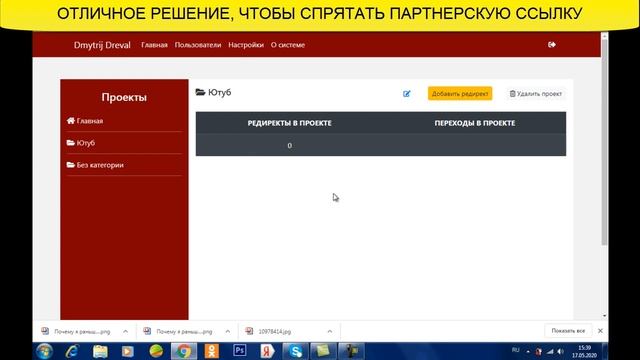Close the downloads bar

tap(600, 331)
